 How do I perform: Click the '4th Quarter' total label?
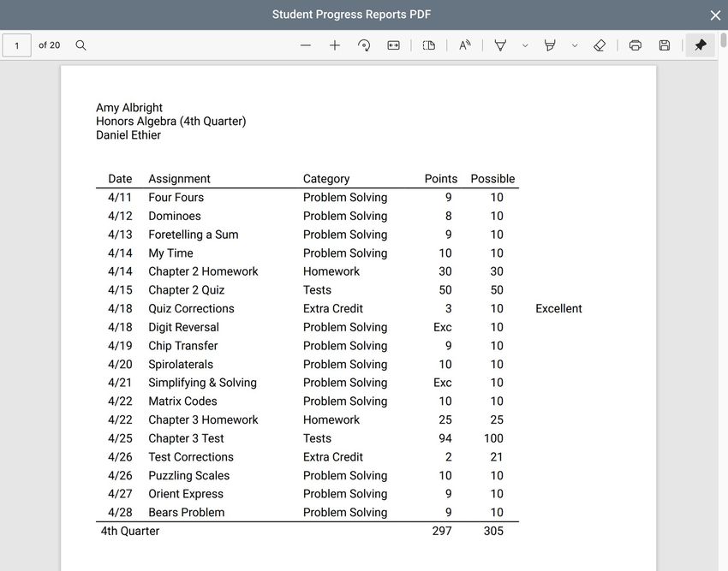pos(130,531)
